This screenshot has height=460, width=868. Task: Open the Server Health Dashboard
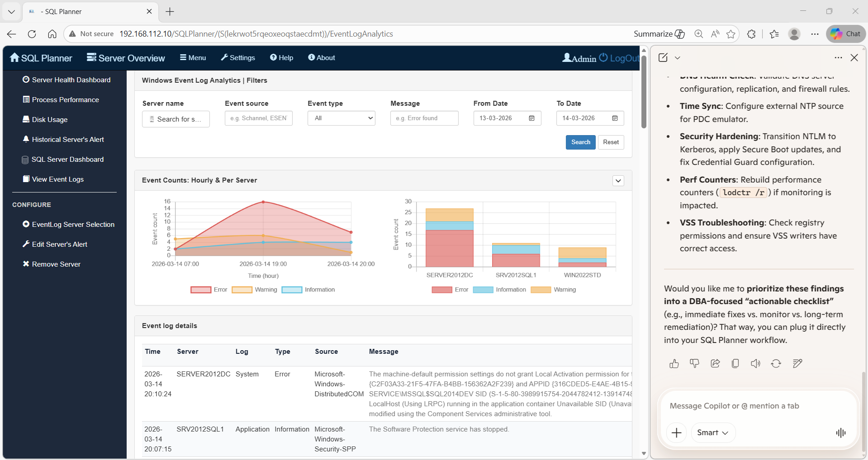[71, 80]
